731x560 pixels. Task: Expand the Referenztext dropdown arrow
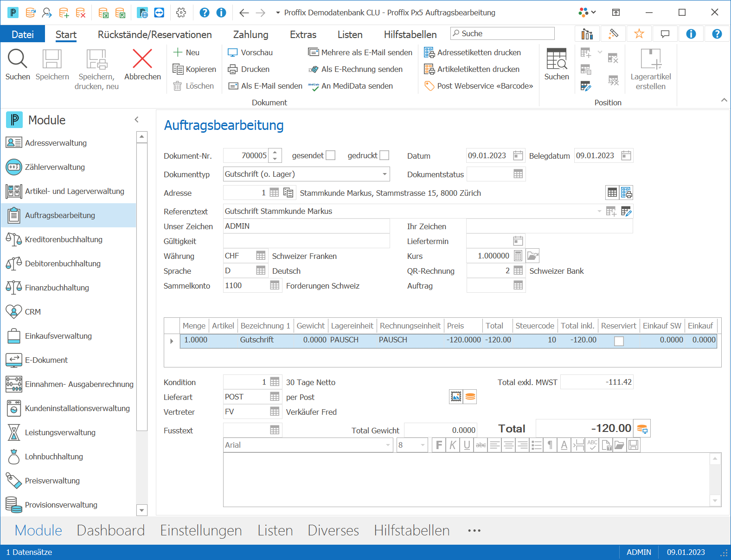(599, 211)
